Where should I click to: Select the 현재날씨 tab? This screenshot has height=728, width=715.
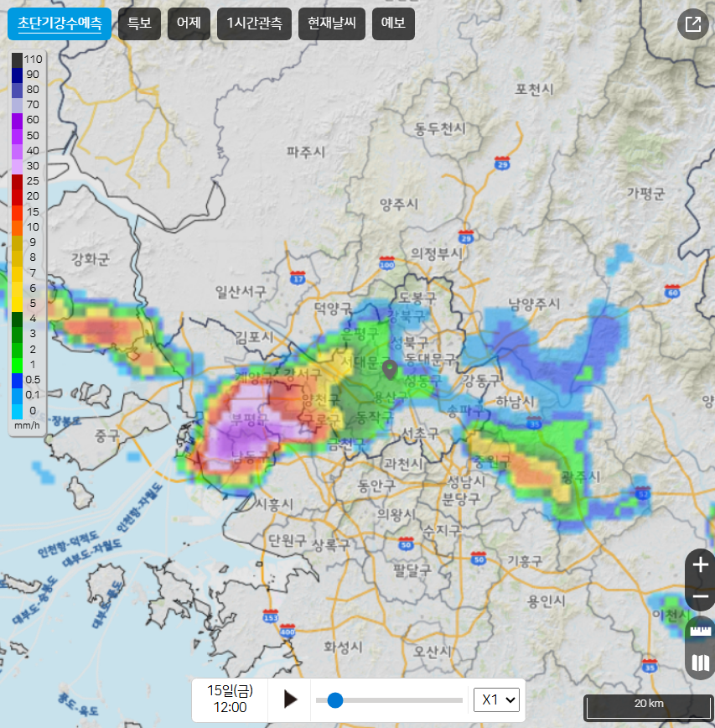pyautogui.click(x=331, y=23)
